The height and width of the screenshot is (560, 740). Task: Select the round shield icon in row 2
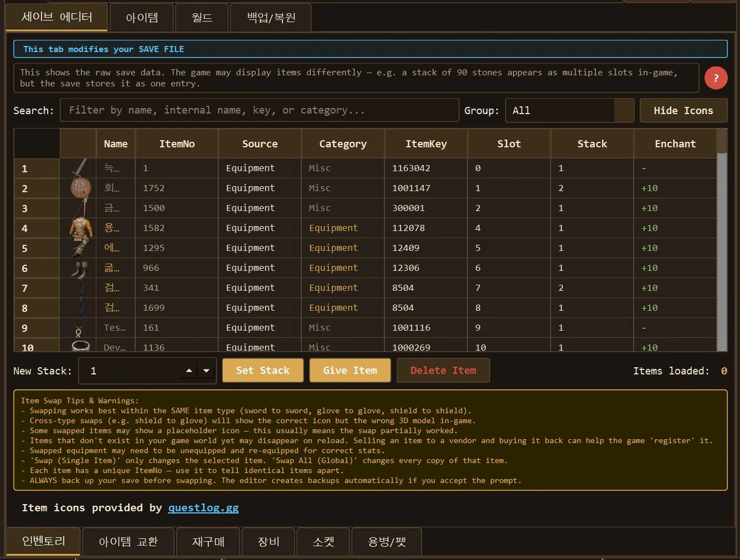tap(80, 188)
